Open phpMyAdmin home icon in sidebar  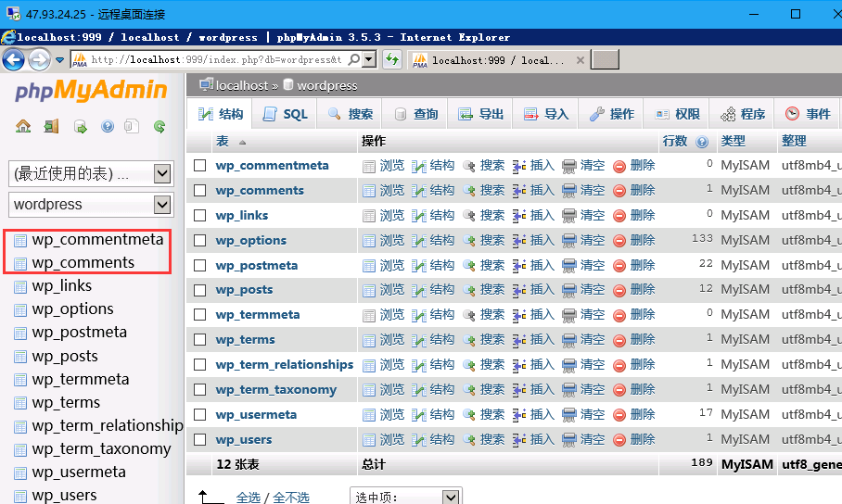pos(23,127)
